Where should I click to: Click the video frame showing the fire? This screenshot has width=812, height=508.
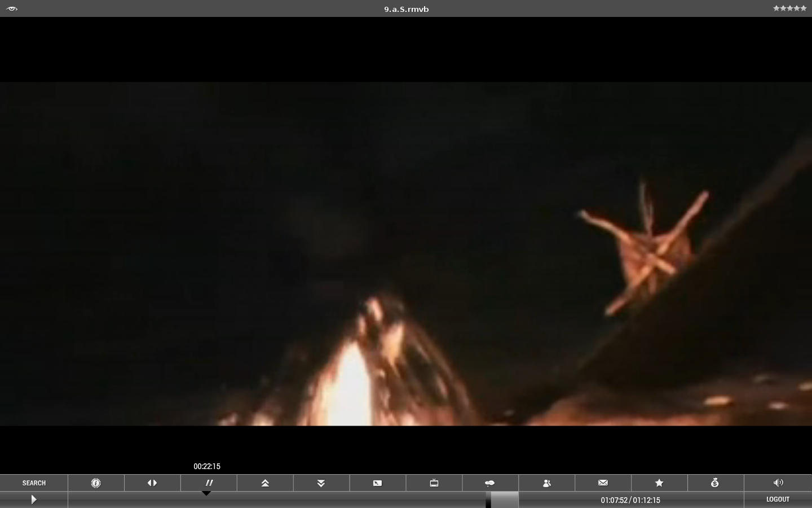(x=406, y=254)
